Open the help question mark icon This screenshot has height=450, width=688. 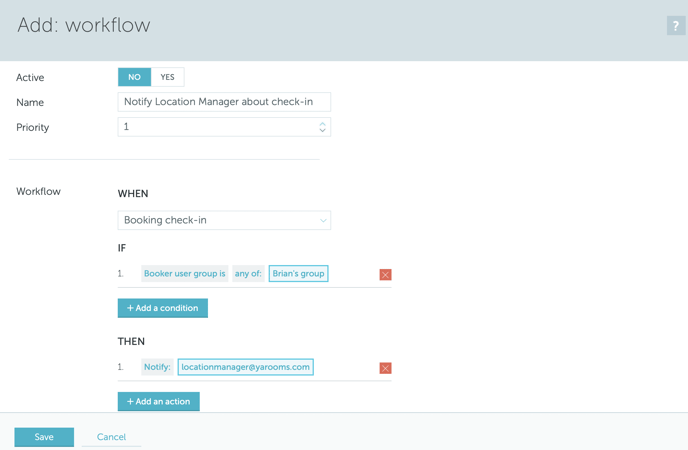coord(676,26)
